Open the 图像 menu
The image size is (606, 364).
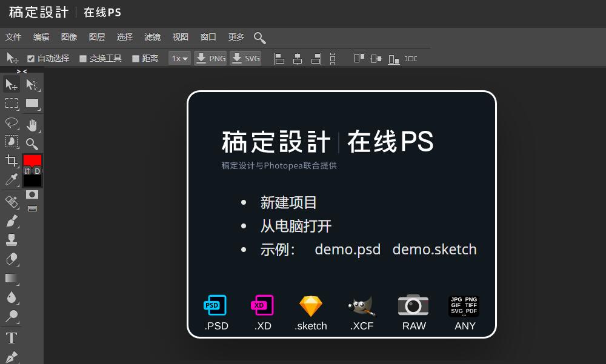click(69, 37)
